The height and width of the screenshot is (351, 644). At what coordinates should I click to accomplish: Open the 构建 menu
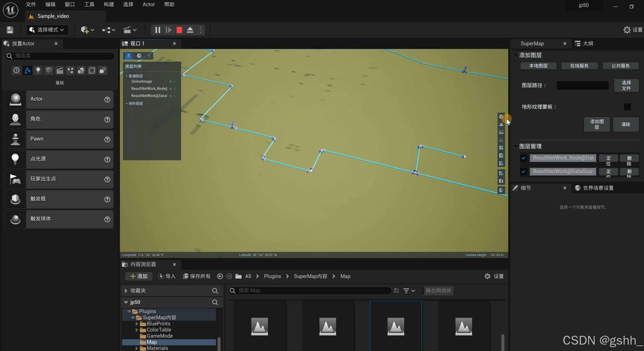(x=109, y=4)
